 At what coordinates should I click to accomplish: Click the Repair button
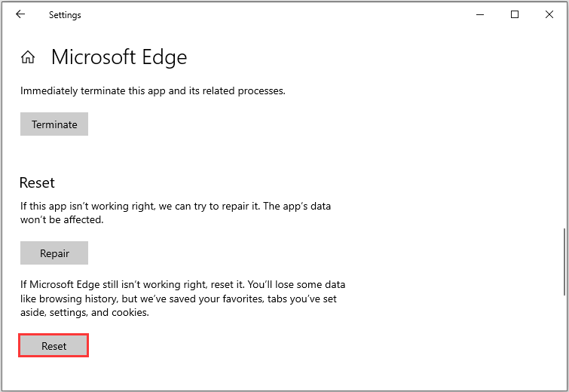[54, 253]
